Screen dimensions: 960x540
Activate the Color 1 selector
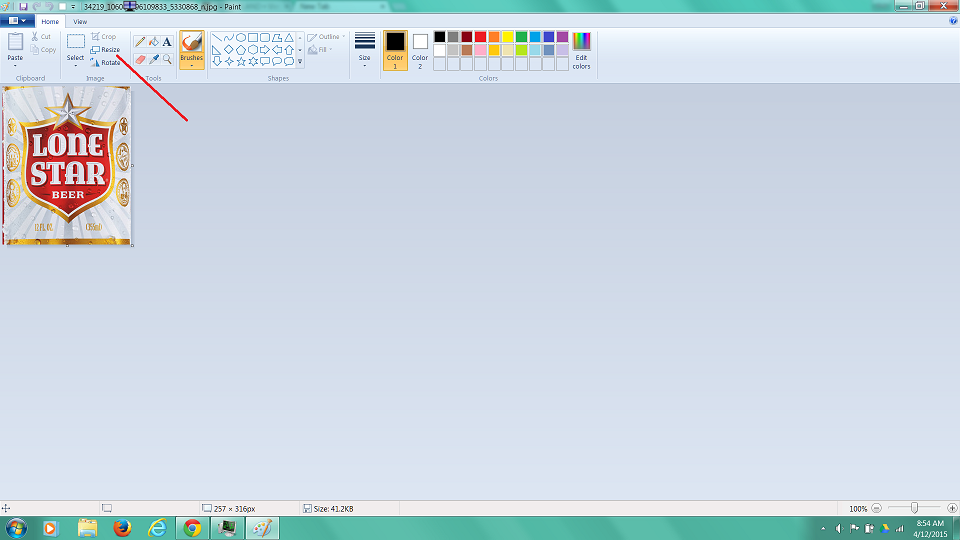pos(395,49)
